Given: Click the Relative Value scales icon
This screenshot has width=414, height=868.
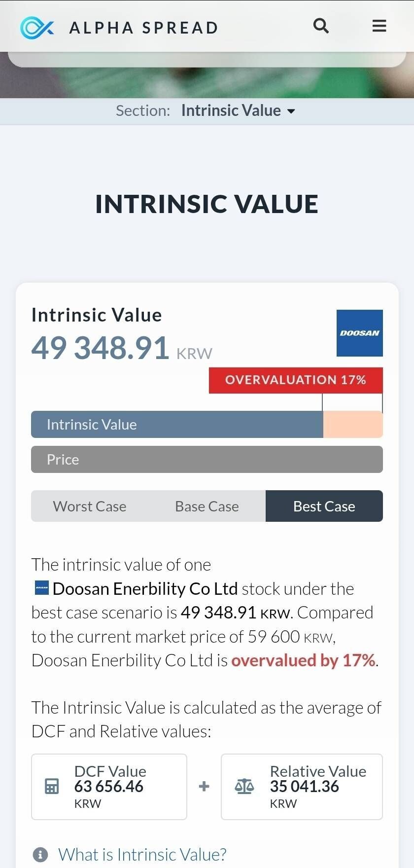Looking at the screenshot, I should coord(244,786).
